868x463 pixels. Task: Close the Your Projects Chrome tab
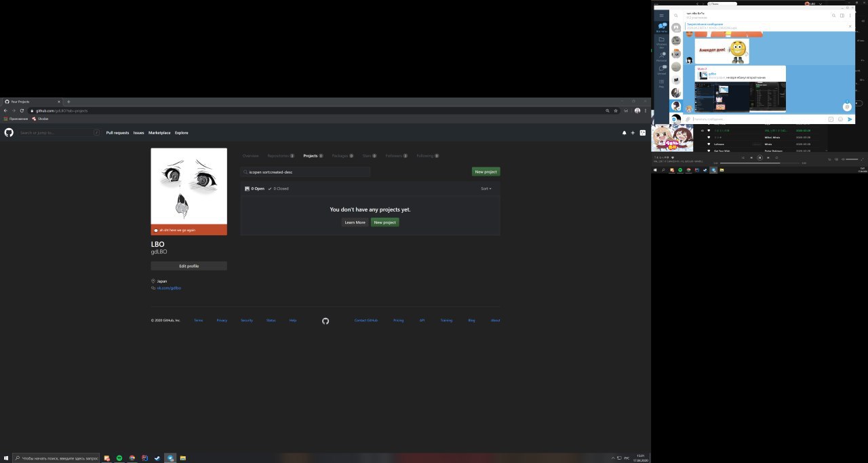click(x=60, y=102)
